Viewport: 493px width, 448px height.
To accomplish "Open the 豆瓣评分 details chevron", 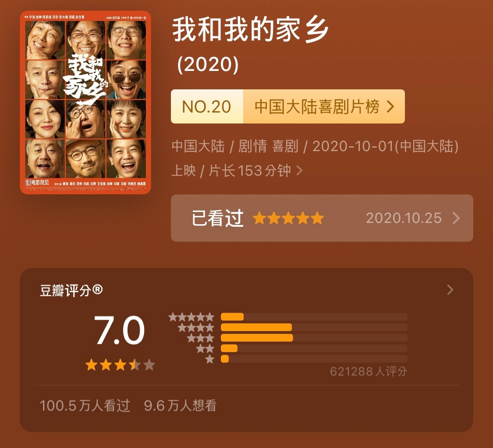I will coord(450,289).
